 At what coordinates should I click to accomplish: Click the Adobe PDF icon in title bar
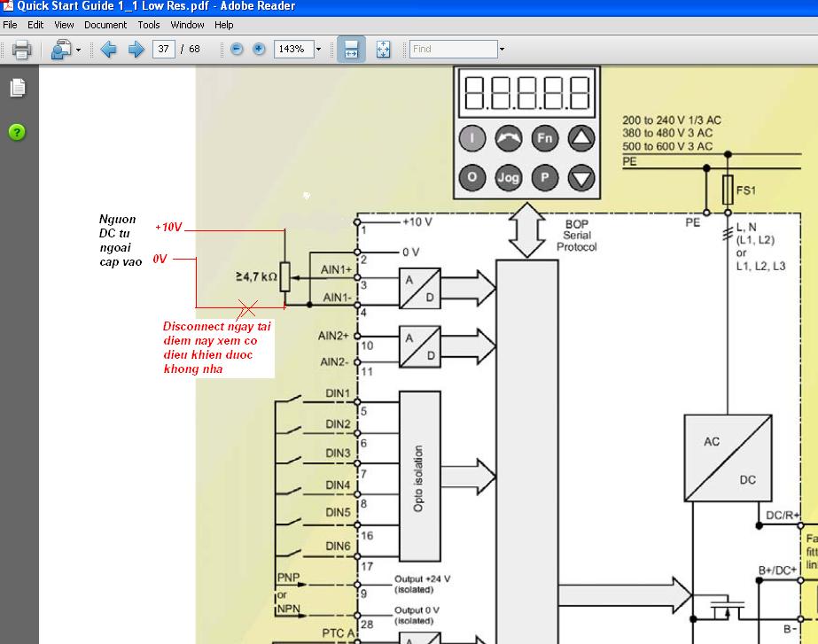(x=8, y=6)
